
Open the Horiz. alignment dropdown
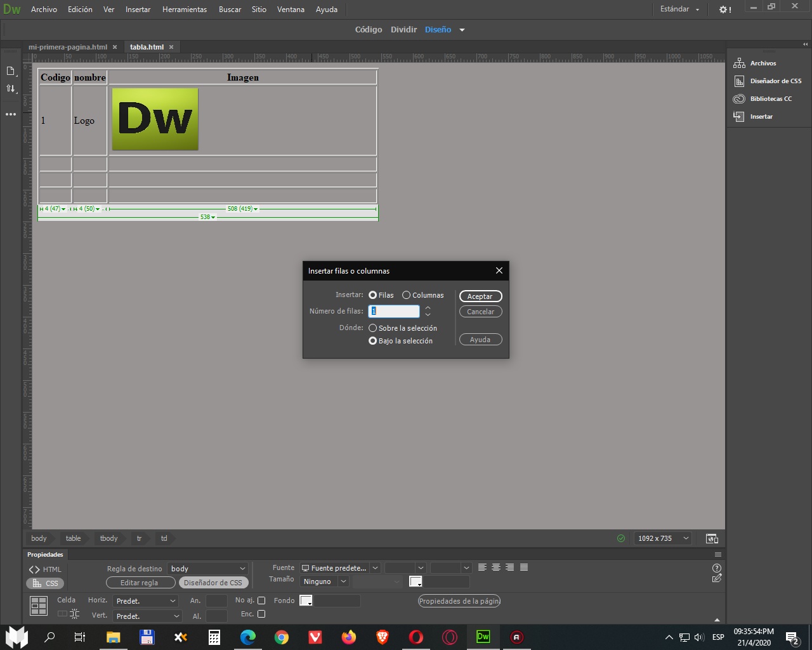point(146,600)
